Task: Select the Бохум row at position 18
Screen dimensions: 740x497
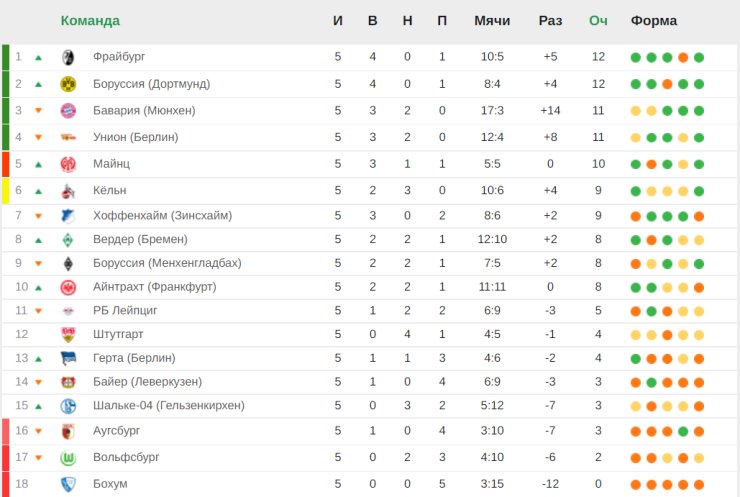Action: [x=370, y=484]
